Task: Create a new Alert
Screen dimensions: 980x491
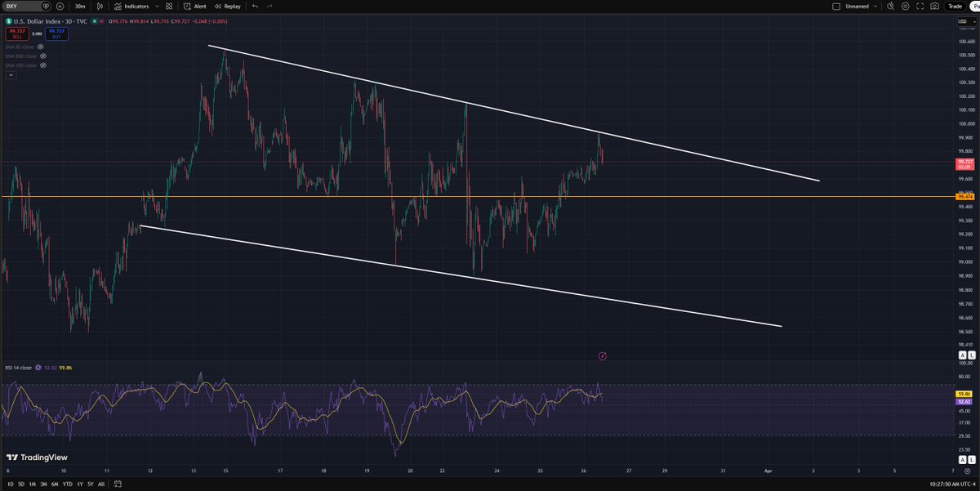Action: (x=194, y=6)
